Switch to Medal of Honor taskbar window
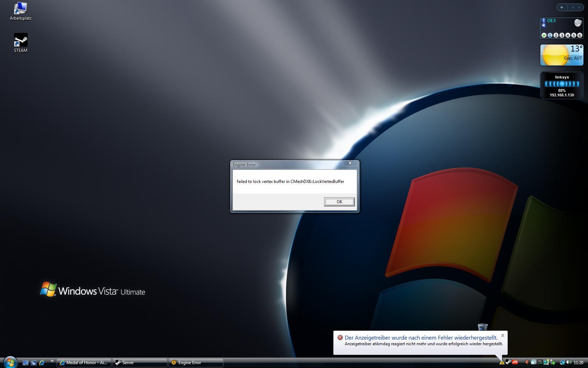Viewport: 588px width, 368px height. (x=84, y=363)
